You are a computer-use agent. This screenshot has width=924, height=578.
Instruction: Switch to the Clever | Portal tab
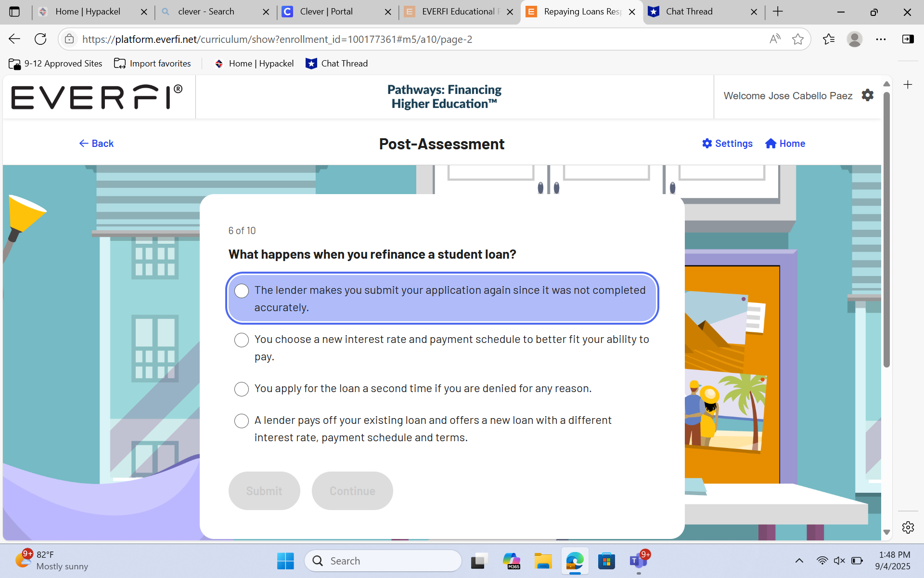click(x=326, y=12)
